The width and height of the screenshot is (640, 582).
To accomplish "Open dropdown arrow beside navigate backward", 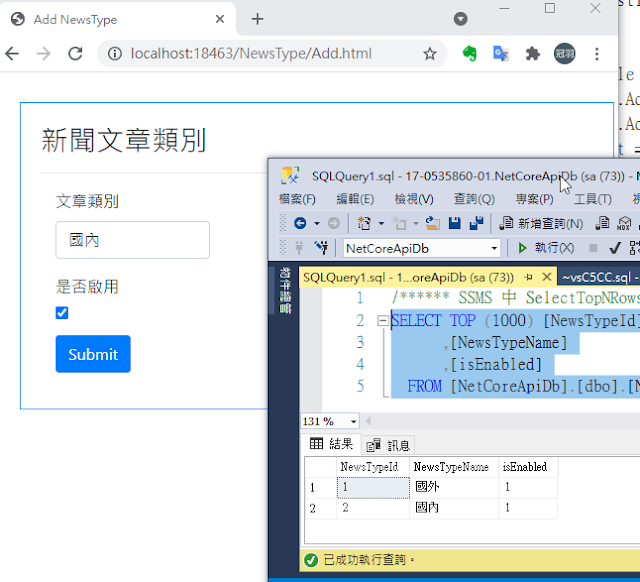I will tap(316, 223).
